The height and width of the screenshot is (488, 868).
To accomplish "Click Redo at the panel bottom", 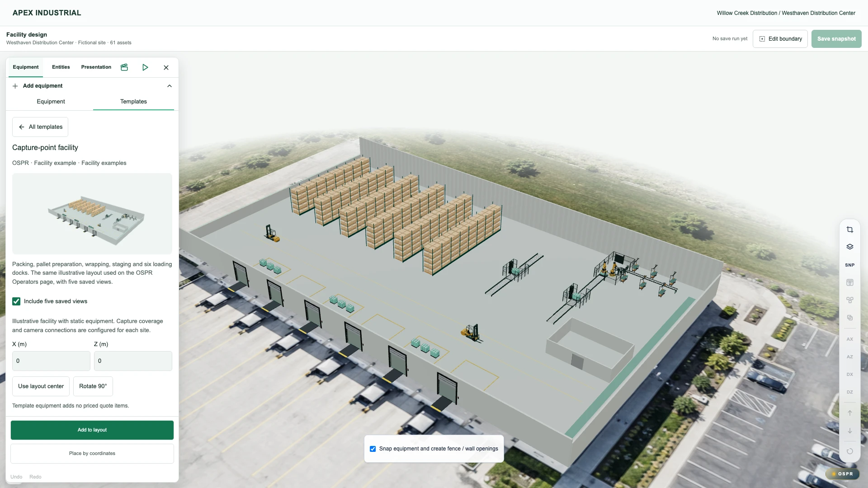I will pos(35,477).
